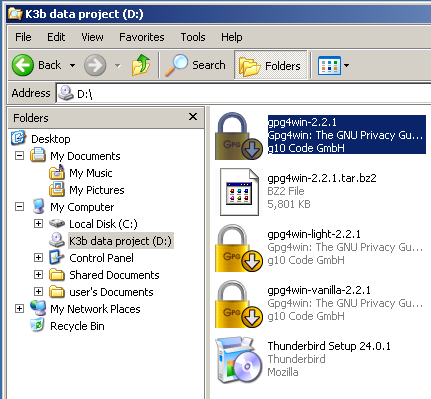Close the Folders pane with X
431x399 pixels.
[x=193, y=117]
